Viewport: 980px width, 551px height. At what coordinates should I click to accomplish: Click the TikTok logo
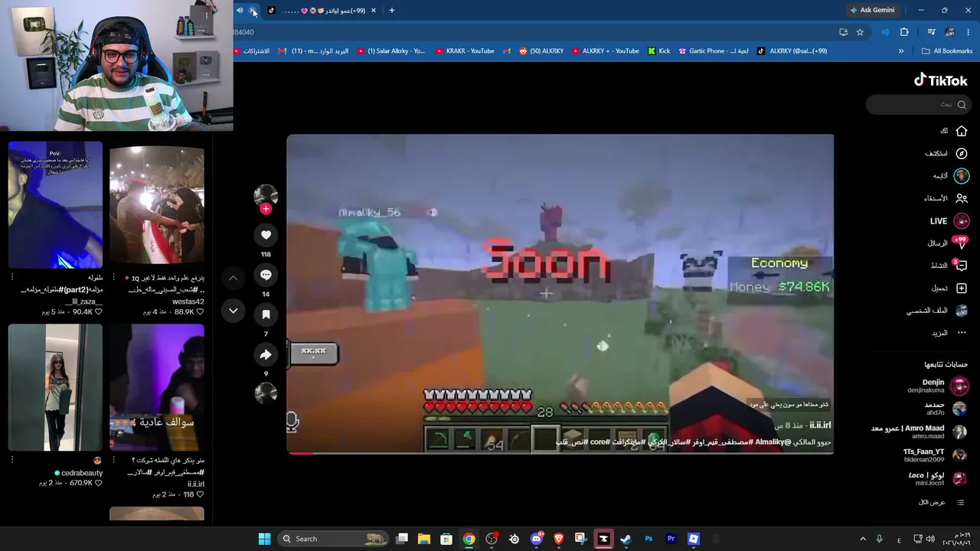940,80
